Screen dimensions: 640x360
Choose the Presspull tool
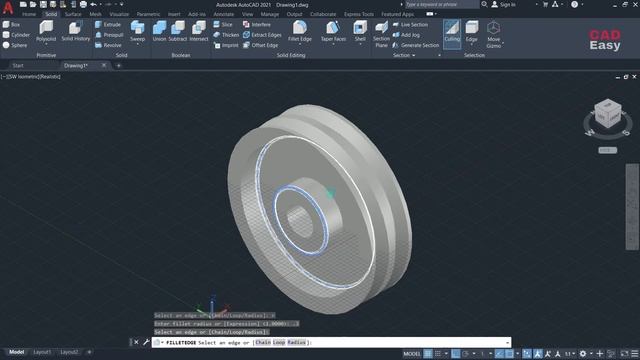click(x=109, y=35)
